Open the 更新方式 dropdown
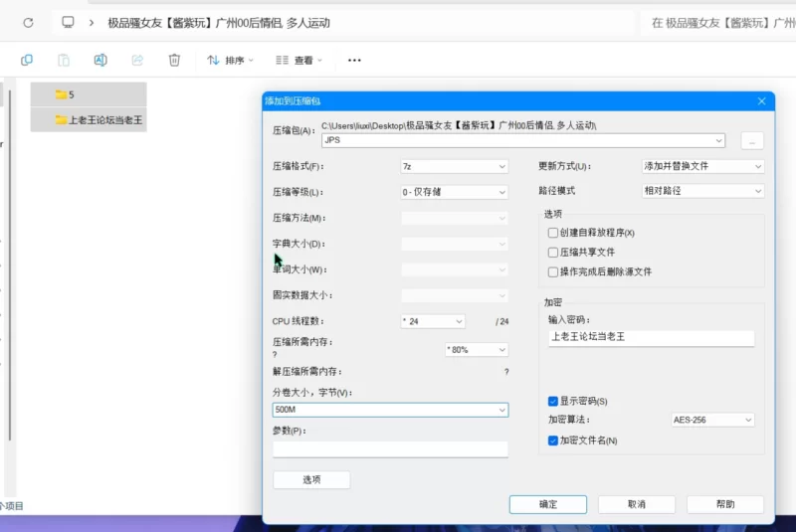The image size is (796, 532). tap(702, 166)
